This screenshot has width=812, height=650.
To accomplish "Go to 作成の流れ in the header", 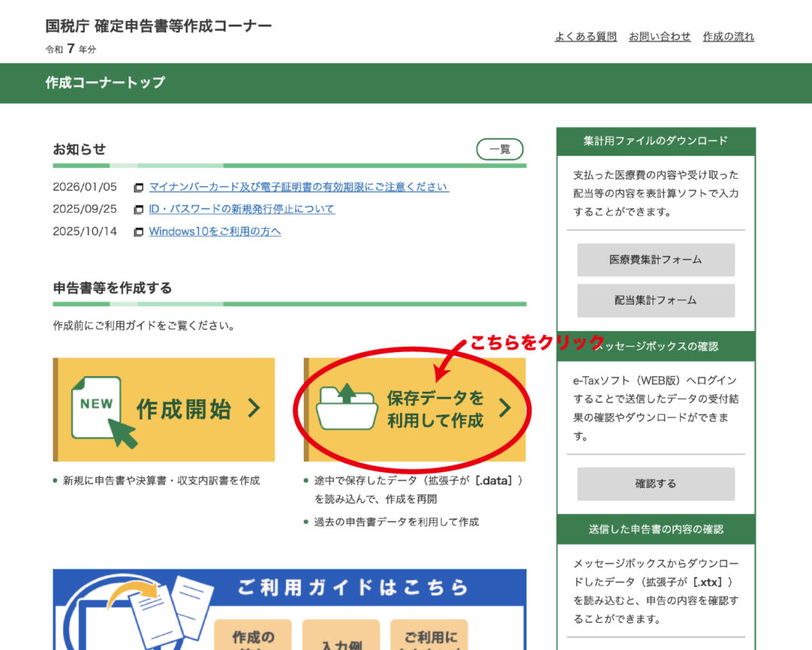I will (x=728, y=36).
